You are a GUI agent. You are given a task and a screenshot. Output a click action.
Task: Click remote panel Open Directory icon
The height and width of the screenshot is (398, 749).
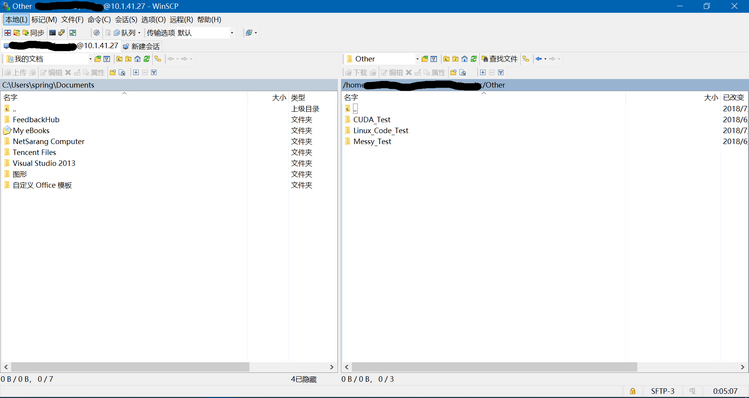pos(425,59)
